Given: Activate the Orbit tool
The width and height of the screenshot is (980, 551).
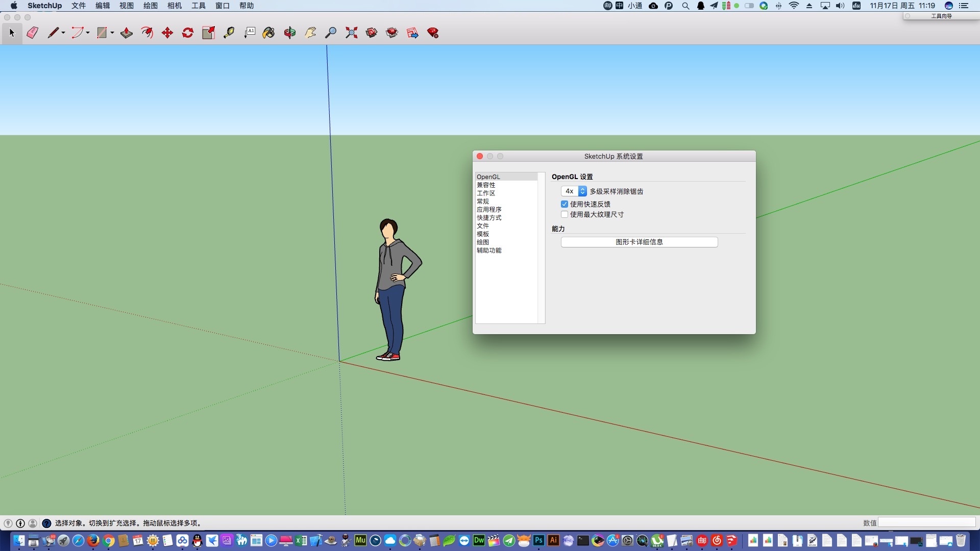Looking at the screenshot, I should [290, 33].
